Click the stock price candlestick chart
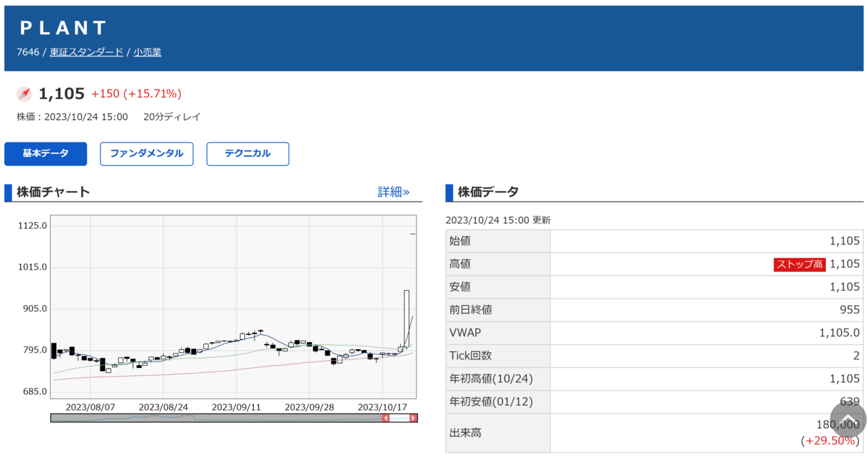868x457 pixels. [x=233, y=307]
